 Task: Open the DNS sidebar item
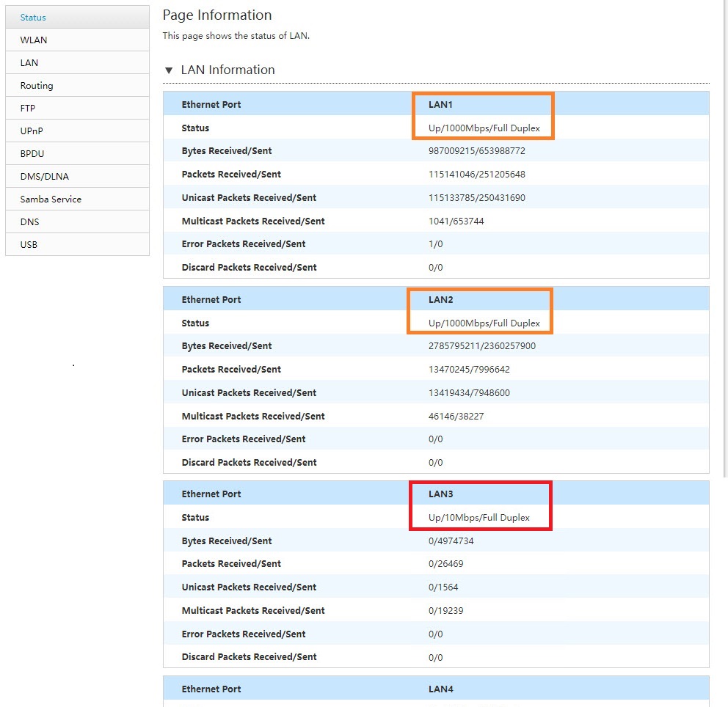click(78, 221)
